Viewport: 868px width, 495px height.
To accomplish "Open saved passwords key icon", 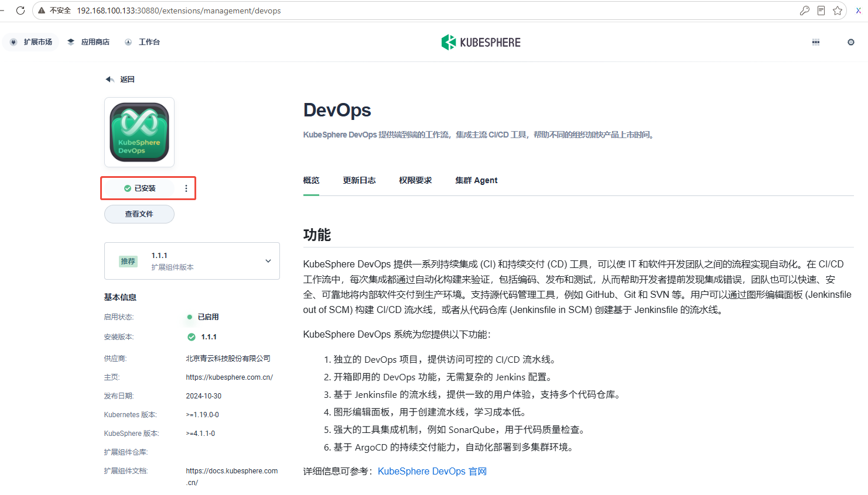I will (x=805, y=11).
